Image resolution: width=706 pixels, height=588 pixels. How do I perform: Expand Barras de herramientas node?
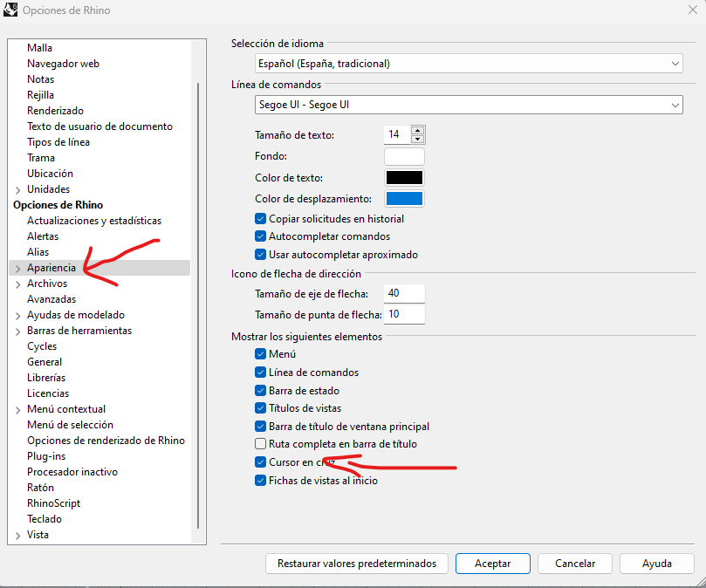[18, 332]
